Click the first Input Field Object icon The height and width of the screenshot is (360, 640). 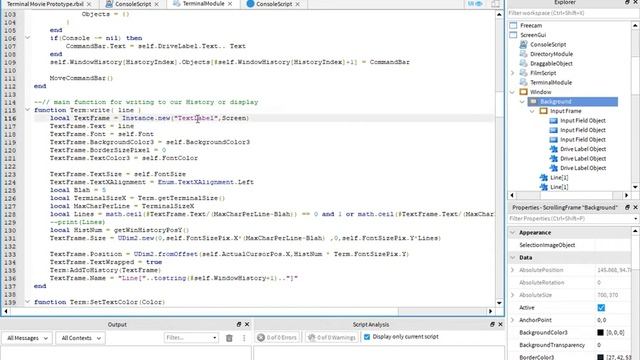pyautogui.click(x=553, y=120)
